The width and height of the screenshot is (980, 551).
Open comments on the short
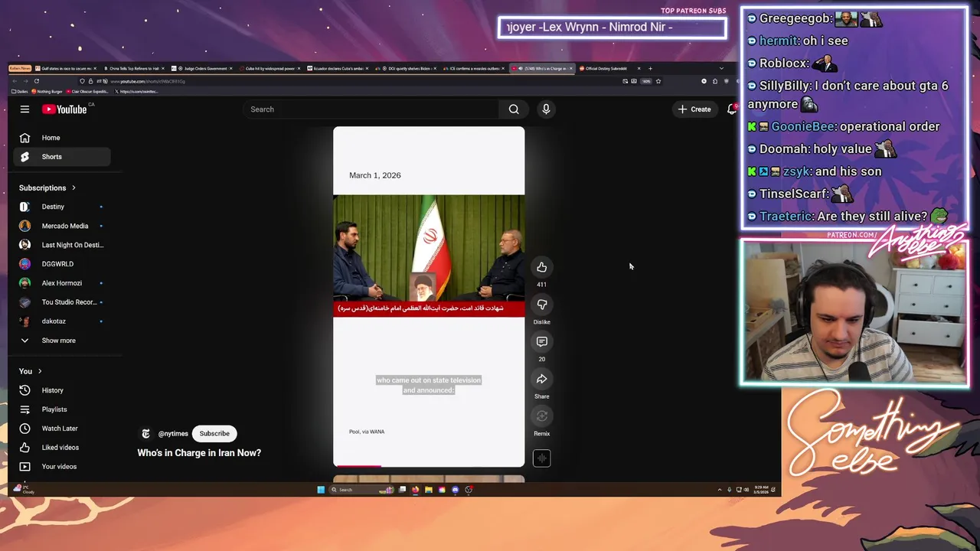click(541, 341)
